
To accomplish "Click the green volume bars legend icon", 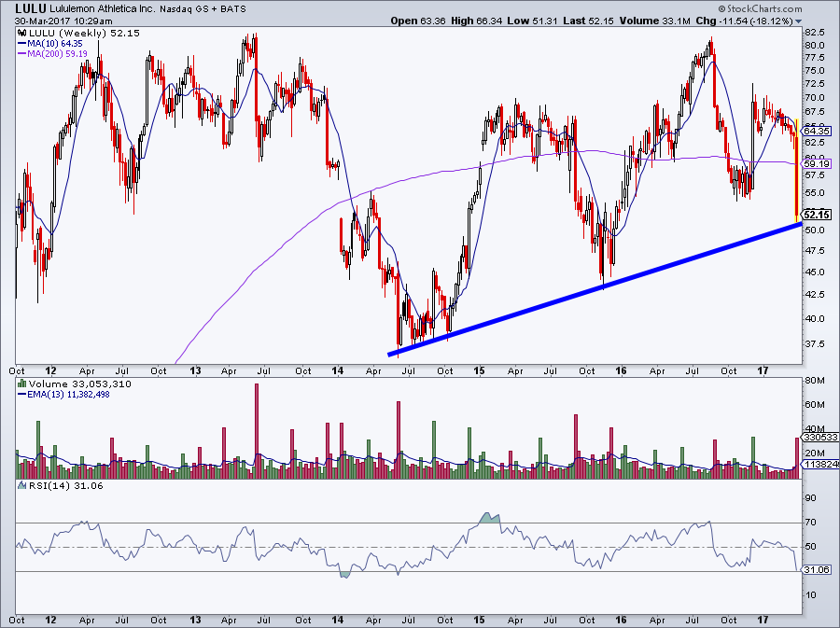I will tap(21, 383).
